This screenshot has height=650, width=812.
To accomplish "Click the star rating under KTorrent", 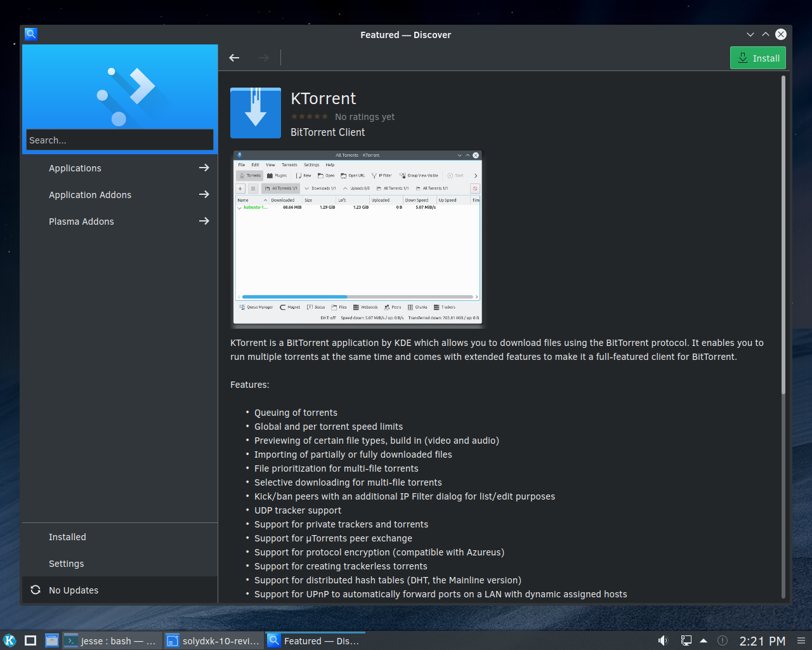I will click(x=310, y=117).
